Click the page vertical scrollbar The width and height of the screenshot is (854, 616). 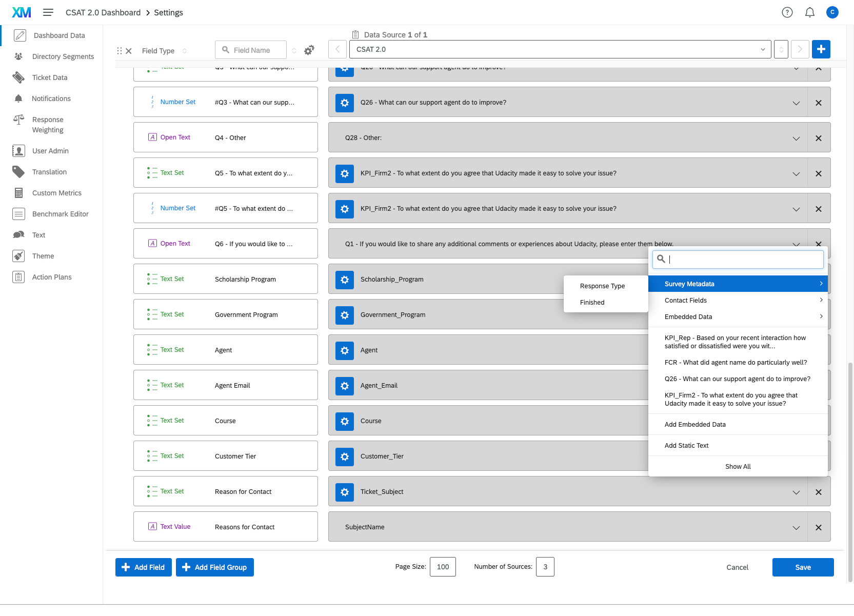[850, 472]
